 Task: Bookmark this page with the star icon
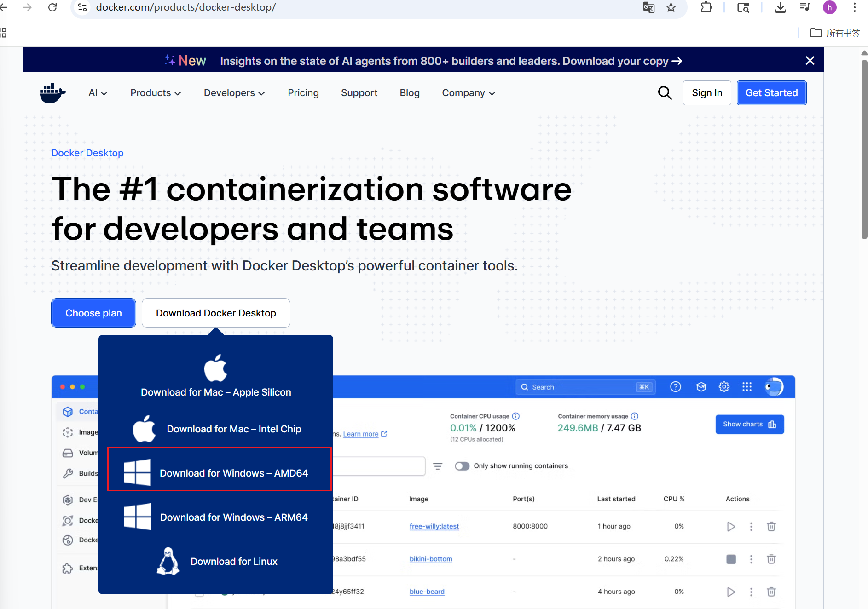[671, 7]
